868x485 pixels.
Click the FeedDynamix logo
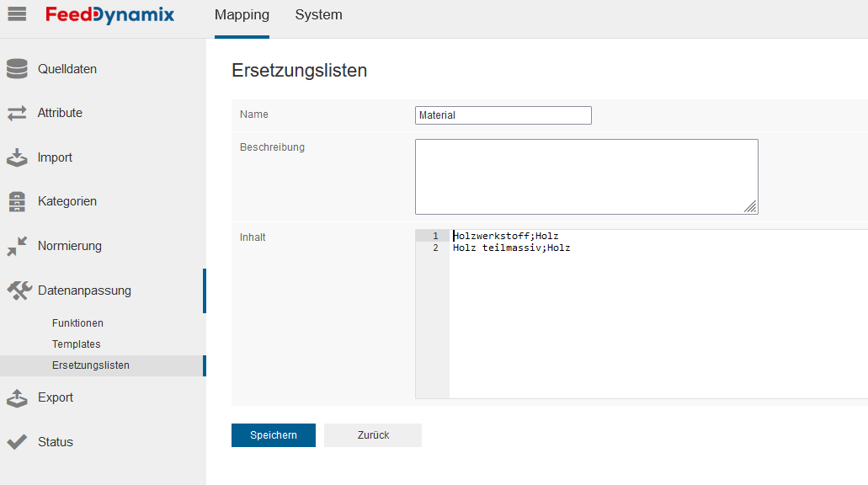109,15
